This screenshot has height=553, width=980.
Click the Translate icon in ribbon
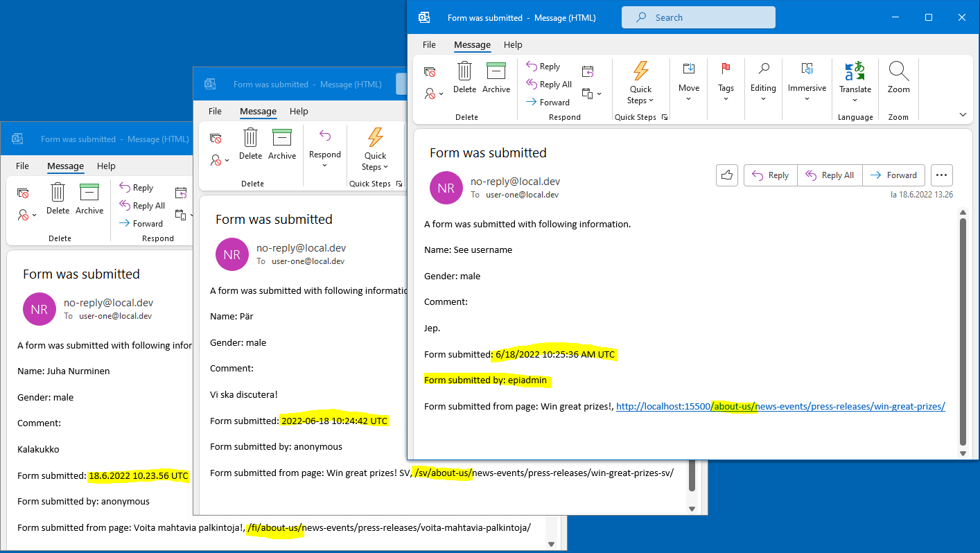tap(855, 71)
